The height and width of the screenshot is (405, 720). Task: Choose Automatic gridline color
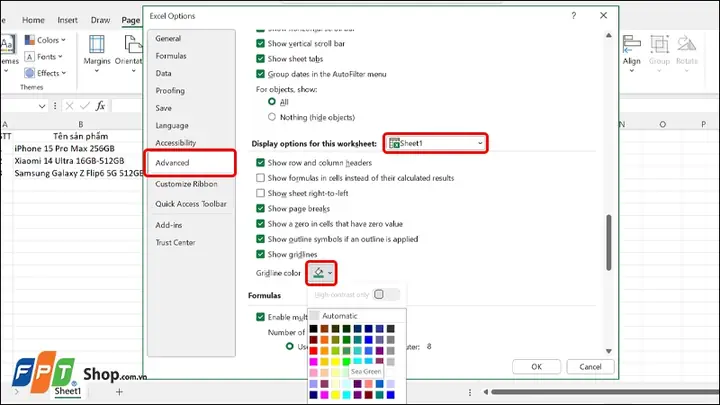pyautogui.click(x=357, y=316)
